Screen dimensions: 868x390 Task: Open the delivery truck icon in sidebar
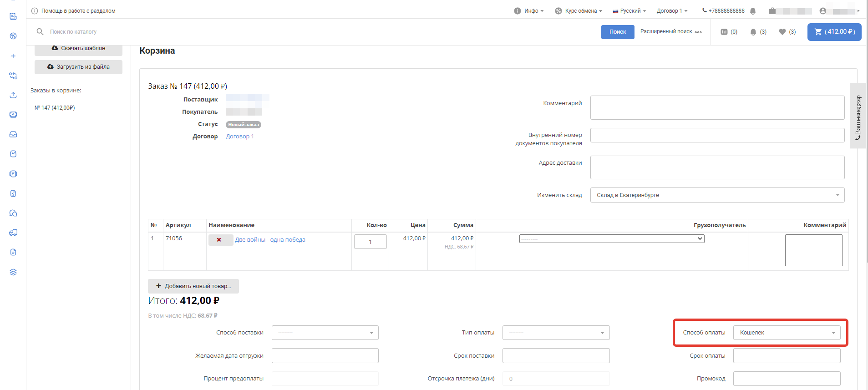[13, 233]
